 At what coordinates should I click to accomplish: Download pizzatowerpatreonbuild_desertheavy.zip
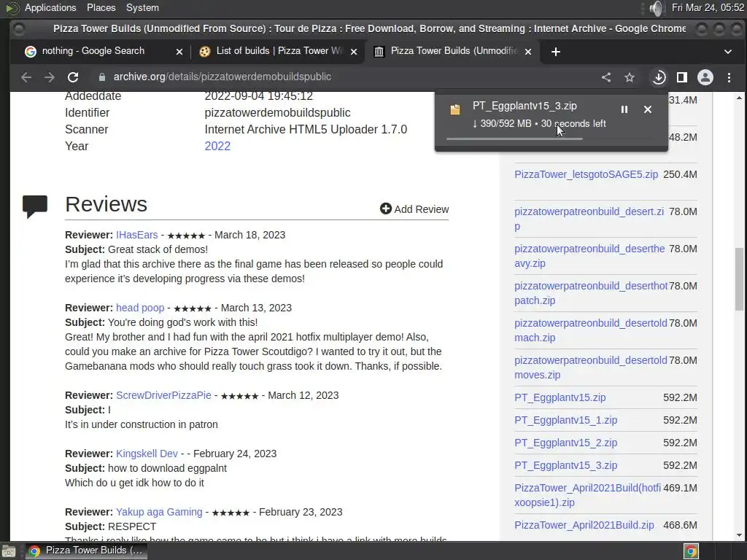(589, 256)
